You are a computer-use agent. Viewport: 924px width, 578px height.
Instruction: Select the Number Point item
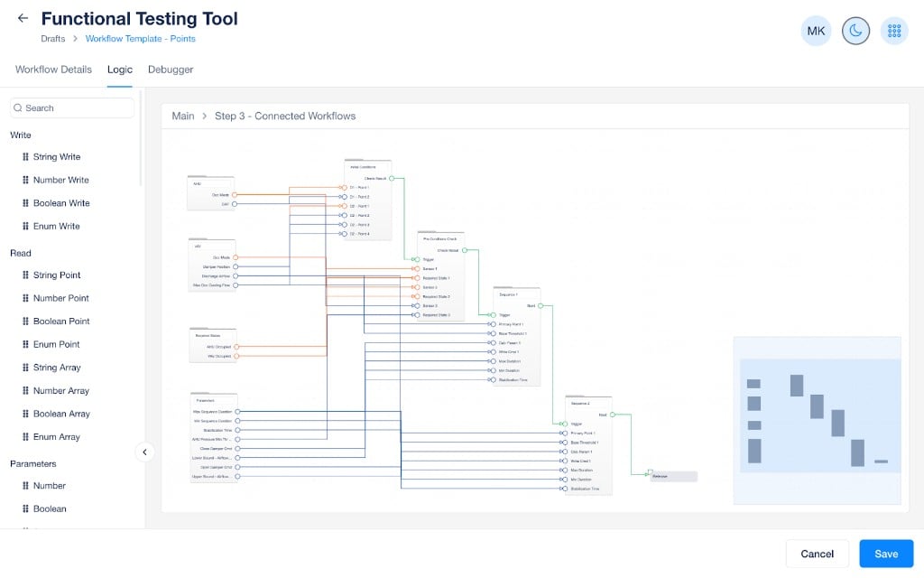click(x=60, y=298)
